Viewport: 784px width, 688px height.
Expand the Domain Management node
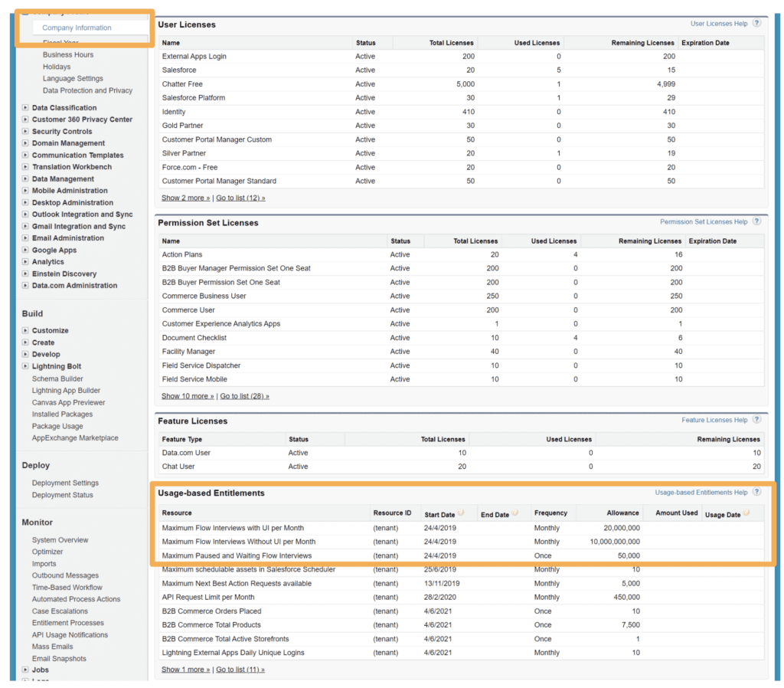25,143
